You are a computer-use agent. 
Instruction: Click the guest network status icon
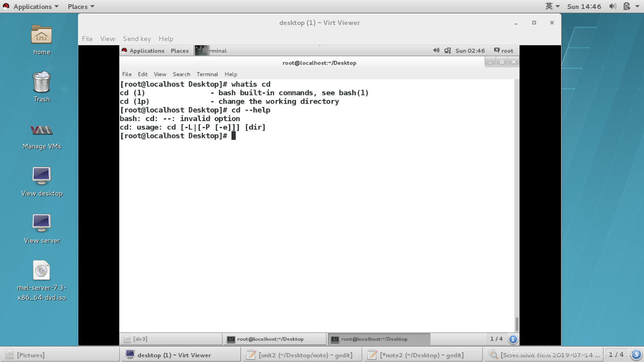tap(447, 50)
